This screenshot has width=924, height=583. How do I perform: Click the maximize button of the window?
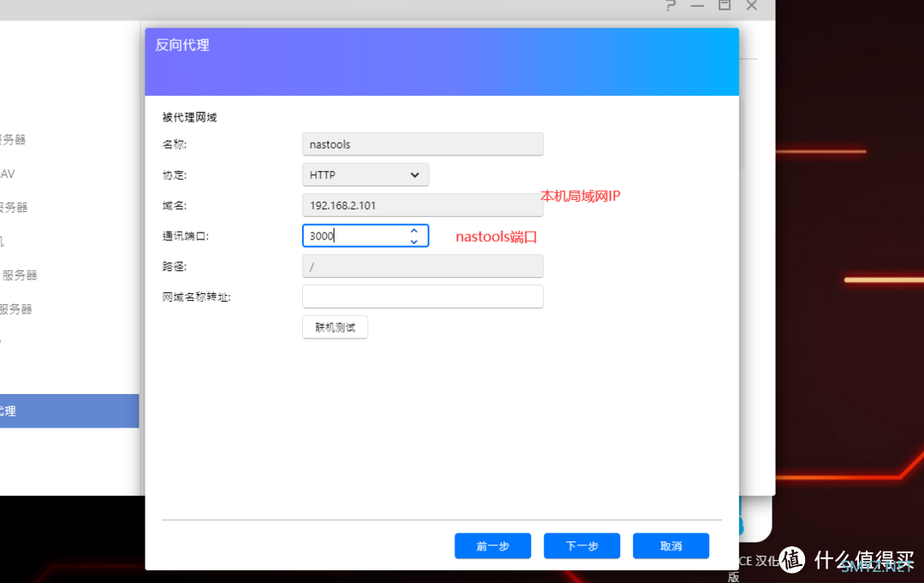[724, 6]
